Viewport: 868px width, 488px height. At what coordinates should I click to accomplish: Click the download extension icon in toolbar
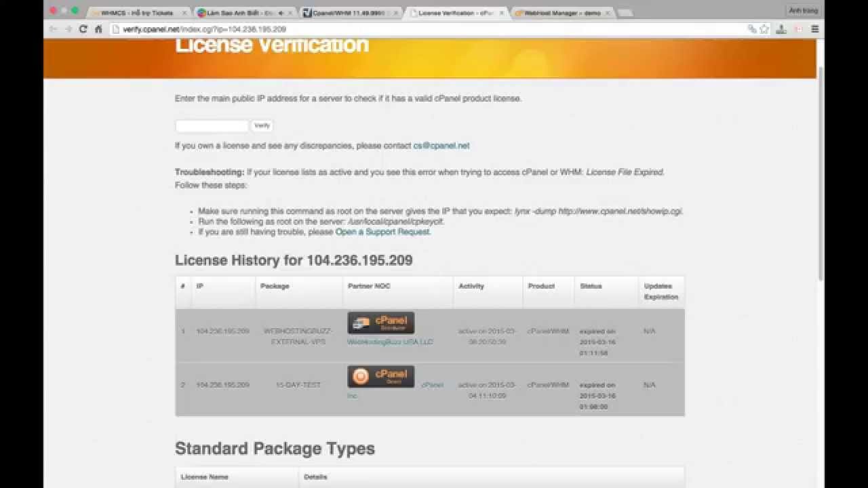pyautogui.click(x=781, y=29)
